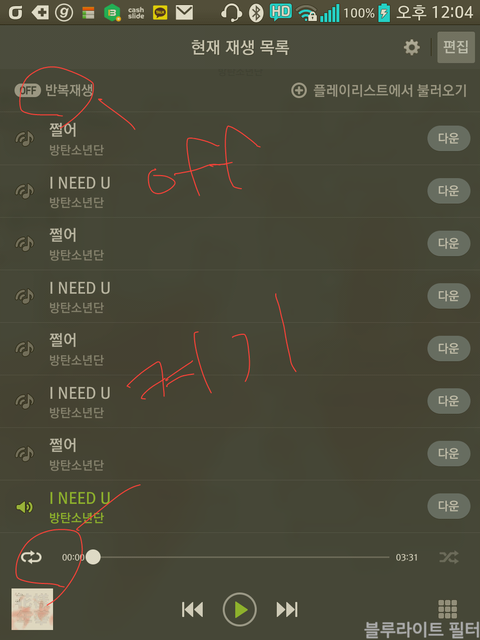This screenshot has height=640, width=480.
Task: Open KakaoTalk notification in status bar
Action: pos(160,13)
